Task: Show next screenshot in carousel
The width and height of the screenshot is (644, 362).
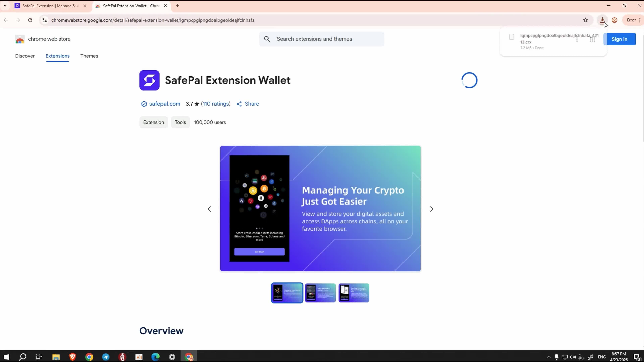Action: click(431, 209)
